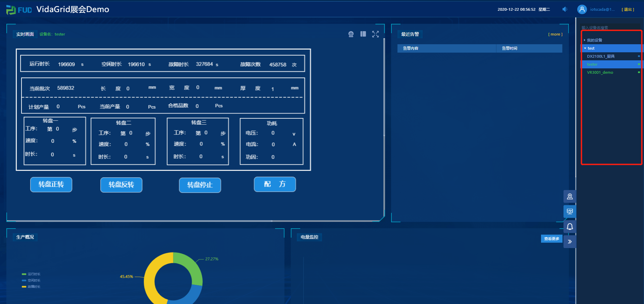
Task: Click the 45.45% chart label
Action: 126,277
